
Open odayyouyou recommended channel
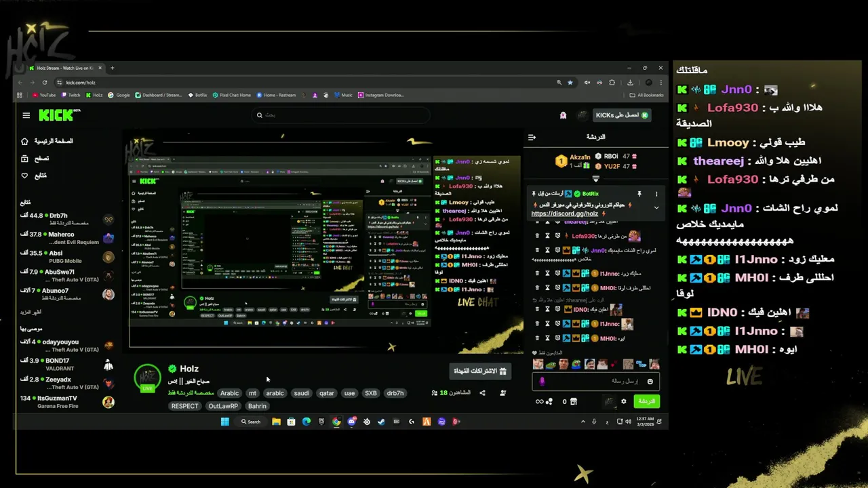point(67,346)
